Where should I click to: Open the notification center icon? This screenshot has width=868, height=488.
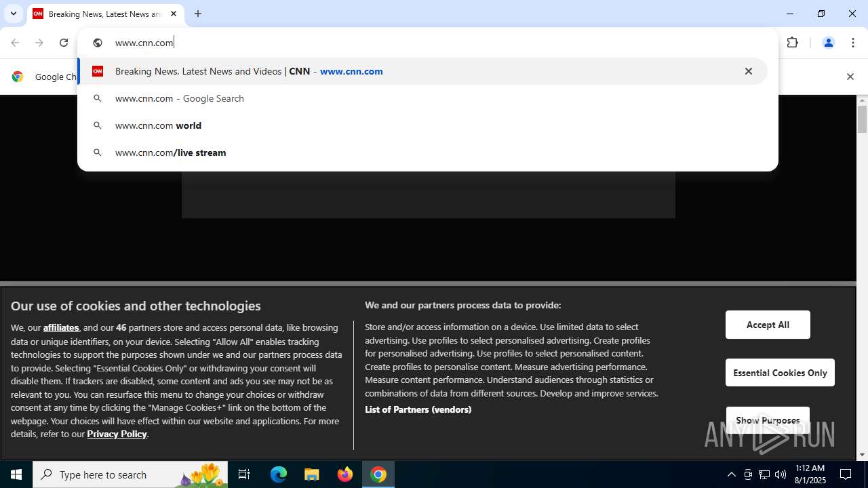(846, 474)
